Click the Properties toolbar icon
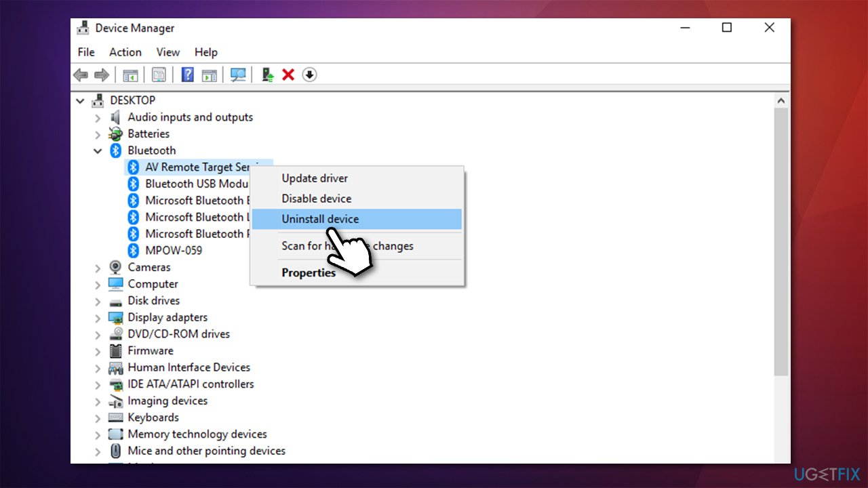The height and width of the screenshot is (488, 868). tap(159, 75)
